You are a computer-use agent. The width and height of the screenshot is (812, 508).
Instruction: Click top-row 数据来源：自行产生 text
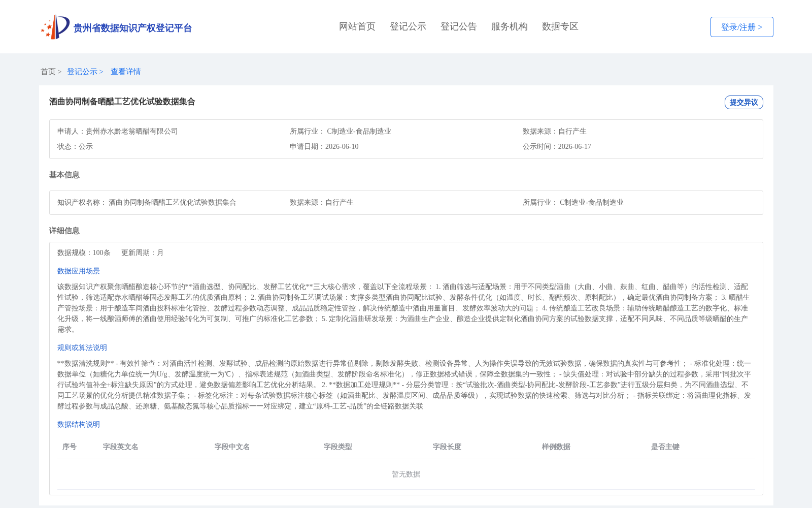555,131
